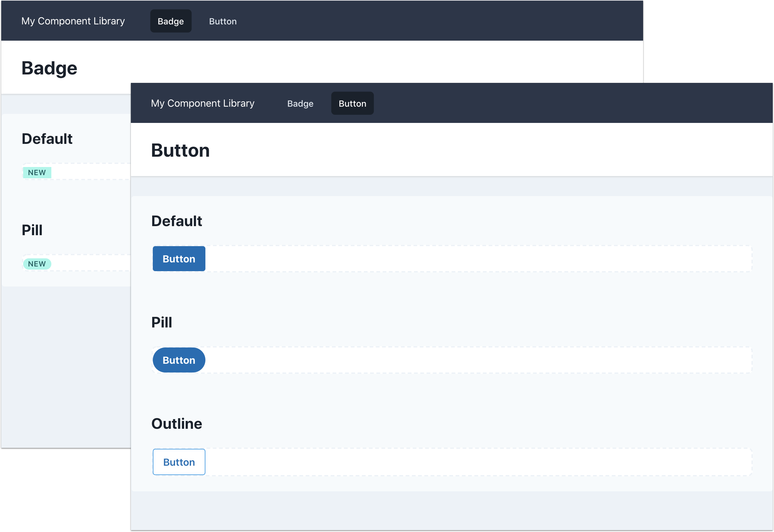Click the Pill section heading on Button page

point(162,322)
